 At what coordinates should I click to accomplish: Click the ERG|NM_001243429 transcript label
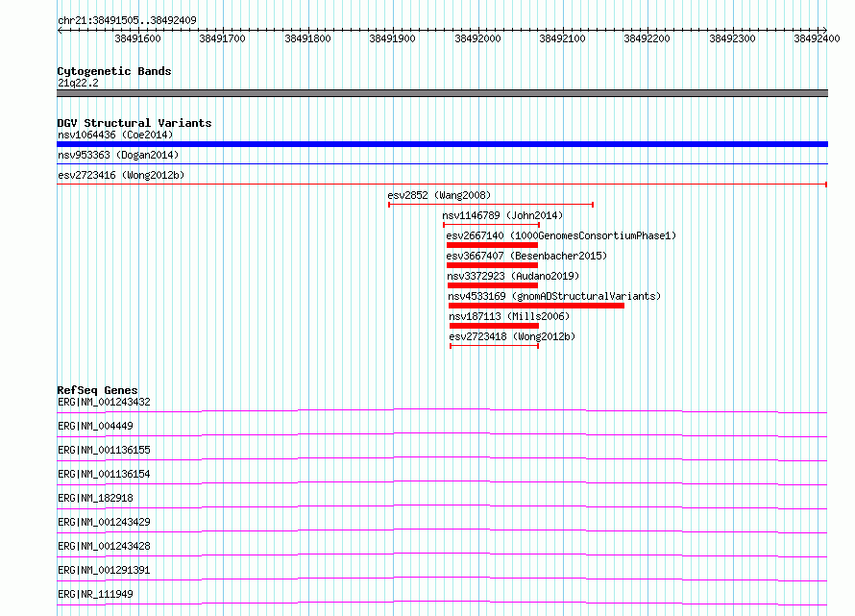pyautogui.click(x=104, y=522)
